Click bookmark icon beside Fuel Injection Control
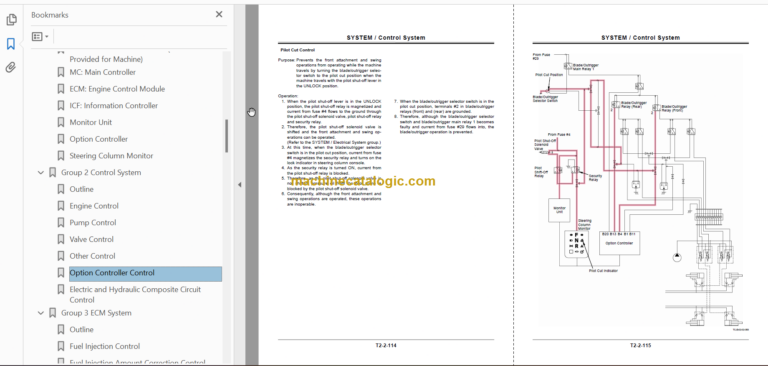 (61, 346)
